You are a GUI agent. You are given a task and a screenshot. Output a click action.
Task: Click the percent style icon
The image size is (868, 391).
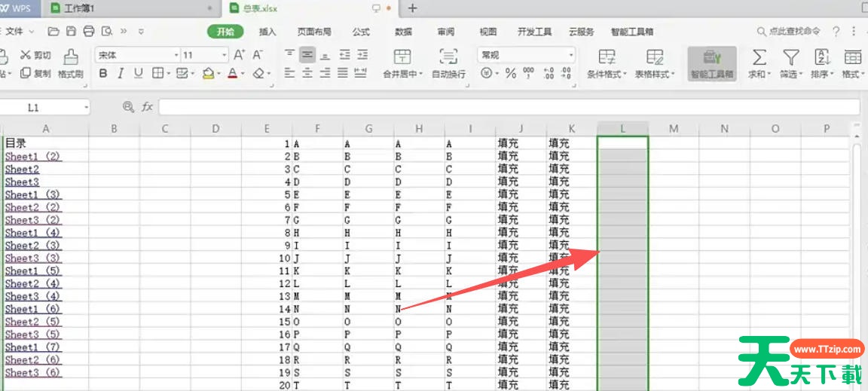(x=511, y=73)
